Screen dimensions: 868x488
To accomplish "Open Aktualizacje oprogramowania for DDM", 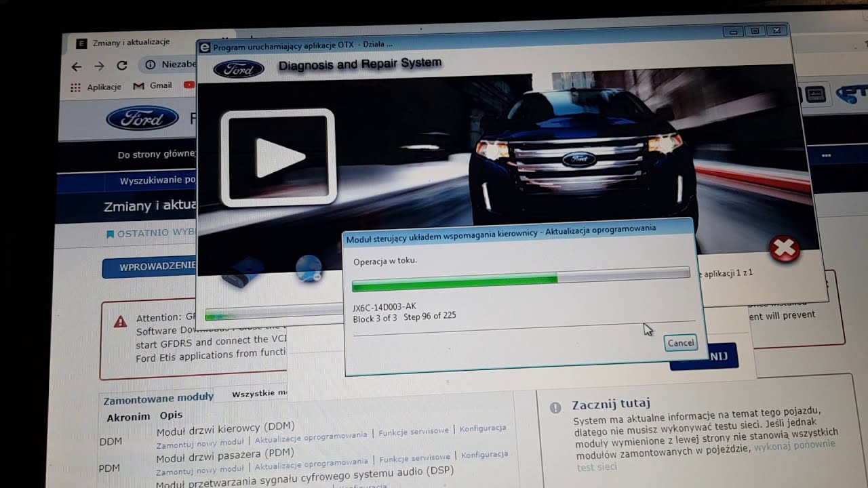I will click(311, 438).
